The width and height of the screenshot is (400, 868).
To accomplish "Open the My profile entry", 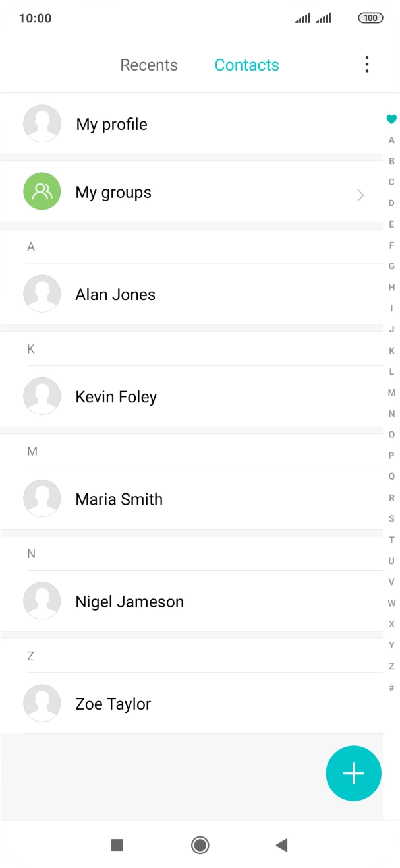I will coord(112,123).
